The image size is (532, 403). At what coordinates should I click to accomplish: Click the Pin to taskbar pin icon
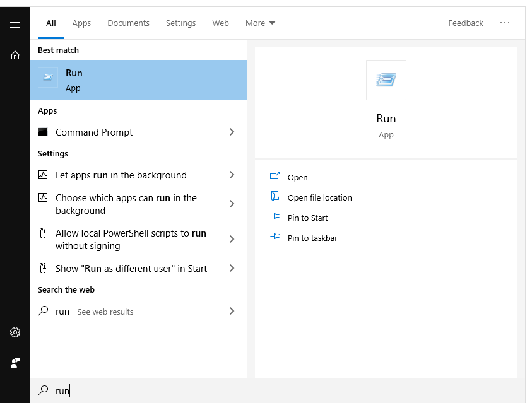point(275,237)
